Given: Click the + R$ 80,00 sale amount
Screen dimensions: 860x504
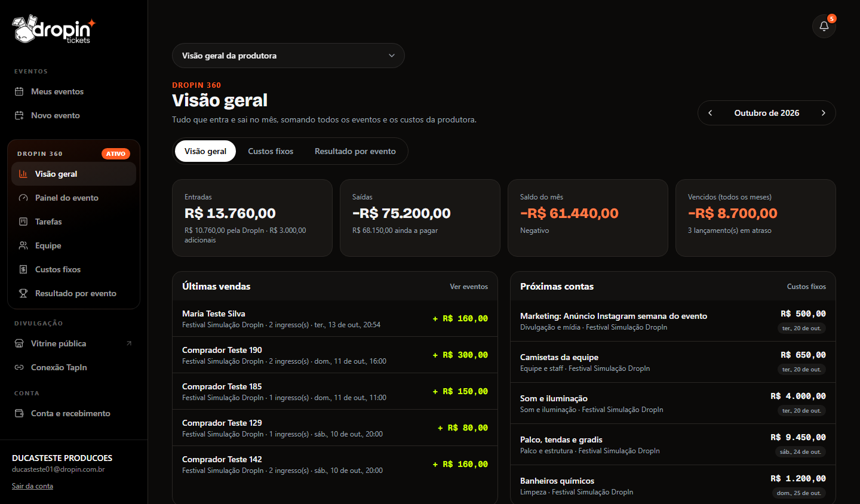Looking at the screenshot, I should (x=463, y=428).
